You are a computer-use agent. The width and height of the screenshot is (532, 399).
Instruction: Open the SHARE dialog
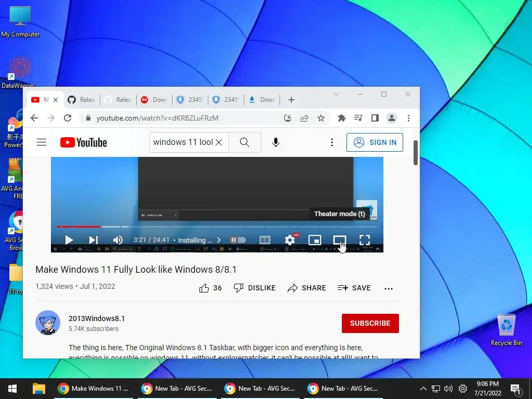point(307,288)
